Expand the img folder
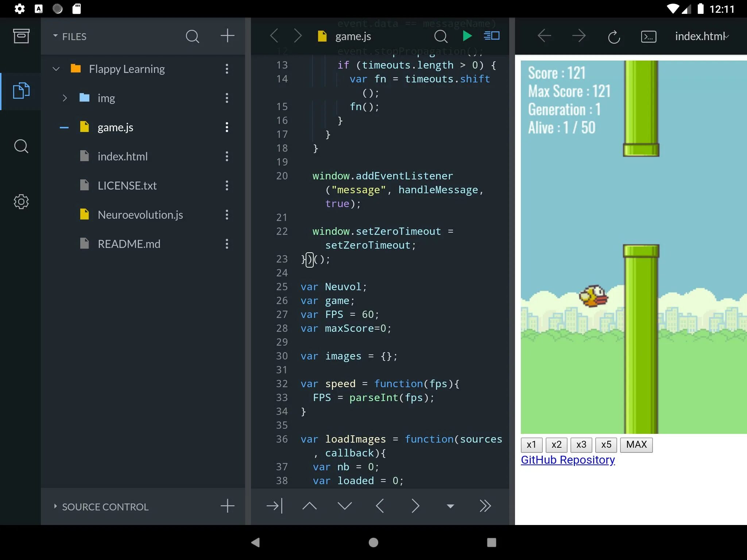 [x=65, y=98]
